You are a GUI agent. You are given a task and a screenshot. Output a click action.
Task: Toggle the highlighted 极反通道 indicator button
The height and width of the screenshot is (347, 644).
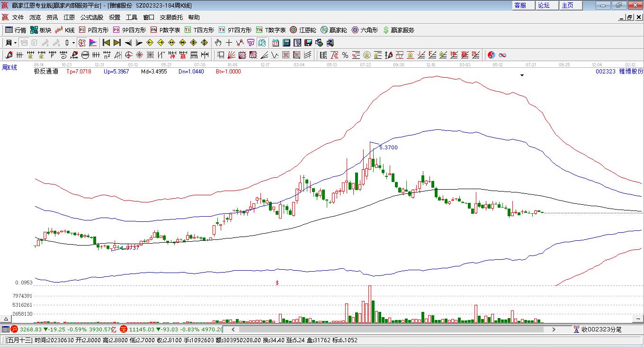pyautogui.click(x=81, y=43)
